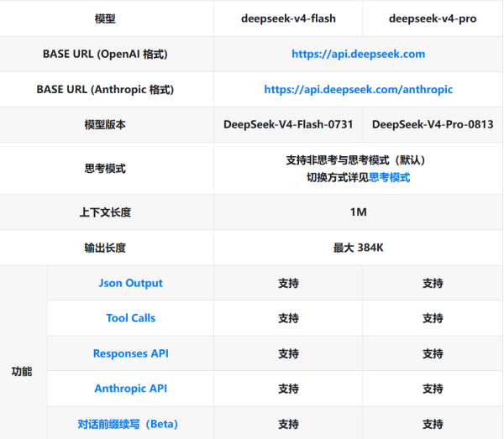Viewport: 504px width, 439px height.
Task: Click the 功能 group label
Action: pos(22,371)
